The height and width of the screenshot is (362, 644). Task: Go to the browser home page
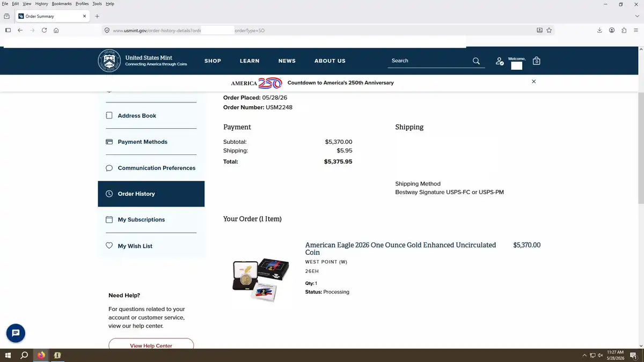click(56, 30)
